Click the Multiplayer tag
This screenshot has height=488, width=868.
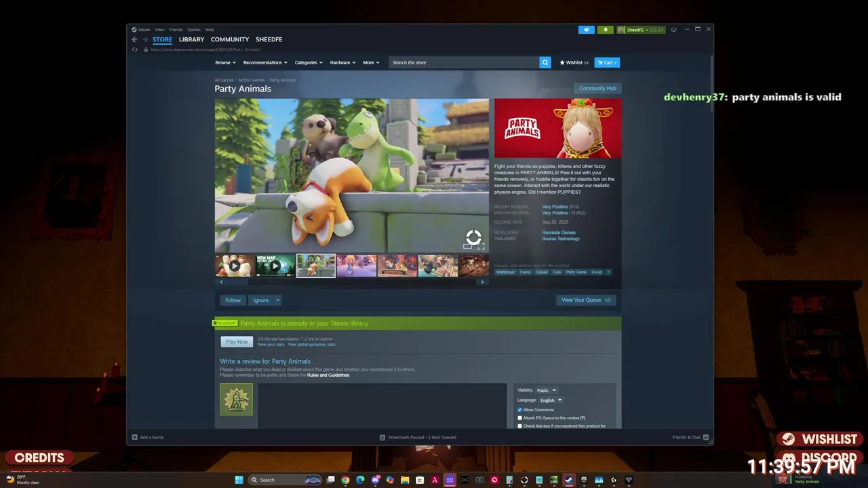pyautogui.click(x=505, y=272)
